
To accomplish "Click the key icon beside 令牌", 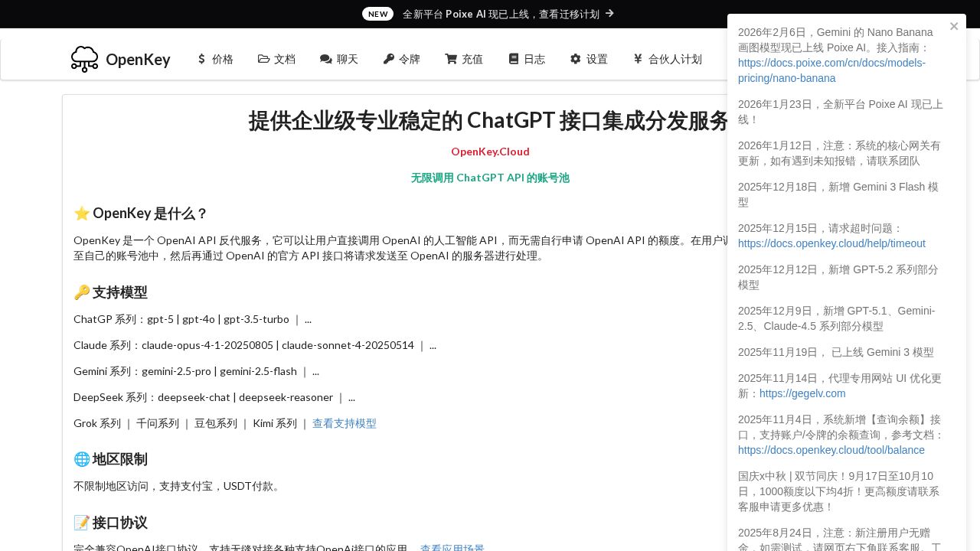I will click(388, 59).
